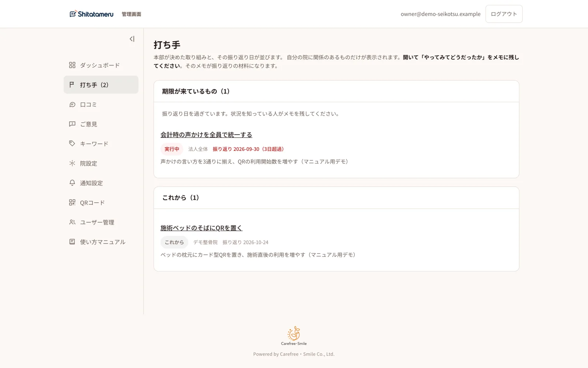The width and height of the screenshot is (588, 368).
Task: Open キーワード in the sidebar
Action: pos(101,144)
